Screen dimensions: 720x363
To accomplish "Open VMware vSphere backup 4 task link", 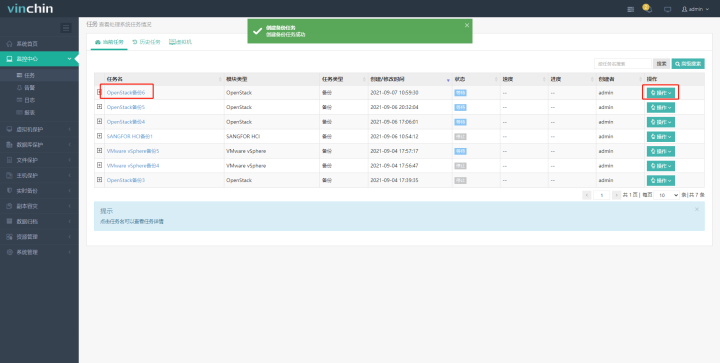I will [133, 166].
